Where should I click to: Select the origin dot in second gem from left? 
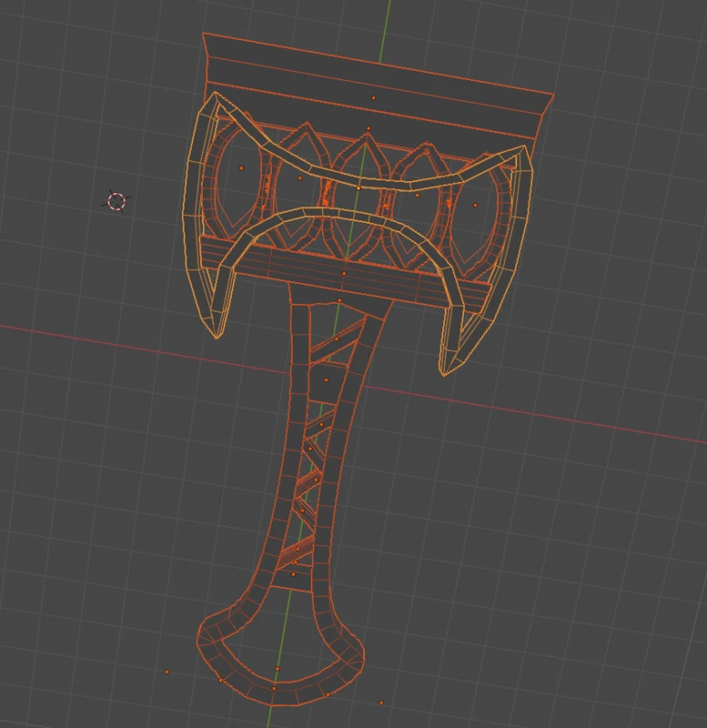(x=300, y=177)
